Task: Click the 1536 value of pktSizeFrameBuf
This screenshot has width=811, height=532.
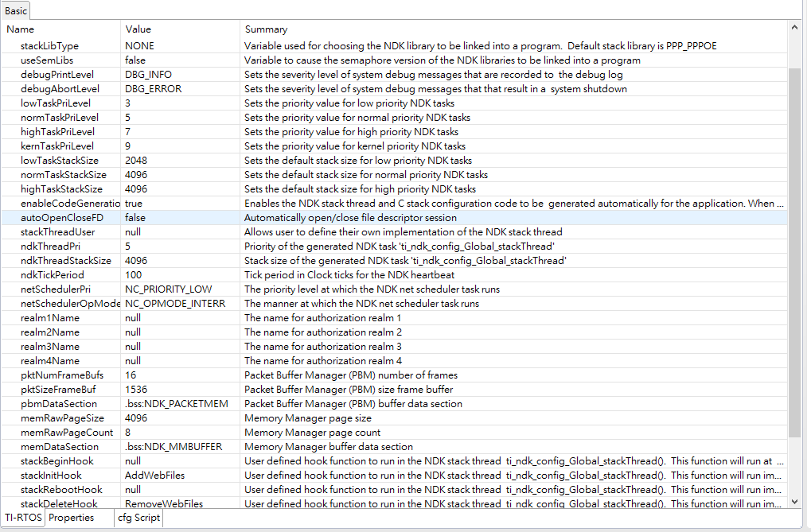Action: click(136, 390)
